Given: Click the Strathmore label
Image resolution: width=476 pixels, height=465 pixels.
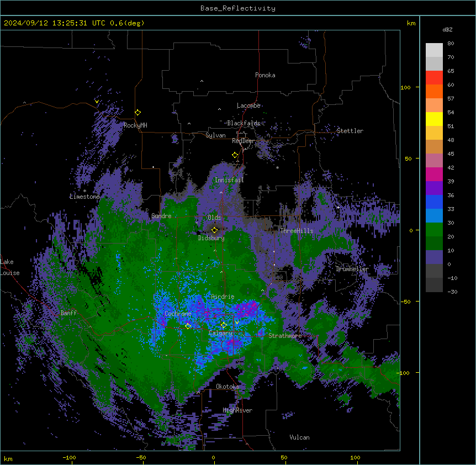Looking at the screenshot, I should coord(285,336).
